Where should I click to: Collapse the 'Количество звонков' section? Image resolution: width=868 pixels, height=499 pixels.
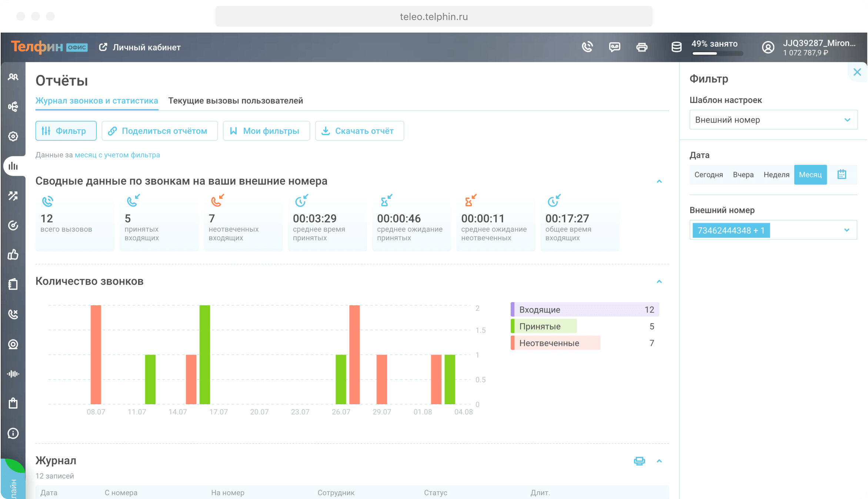pyautogui.click(x=659, y=282)
